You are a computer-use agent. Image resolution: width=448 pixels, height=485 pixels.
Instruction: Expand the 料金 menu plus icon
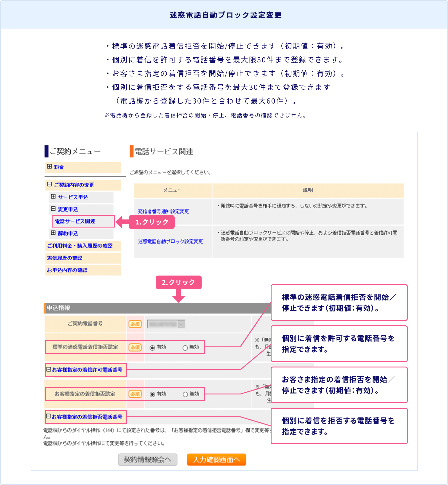pos(49,166)
